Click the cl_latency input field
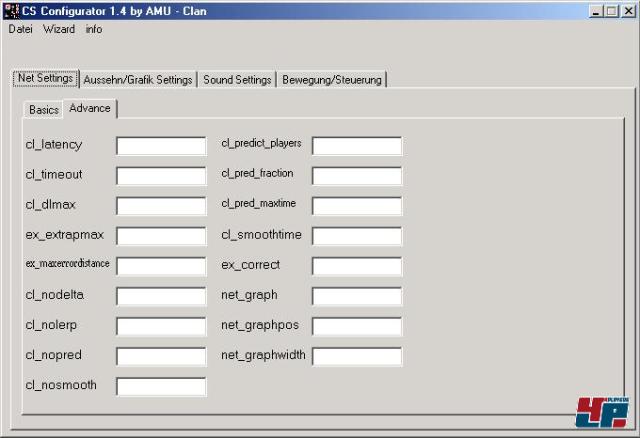 (161, 146)
